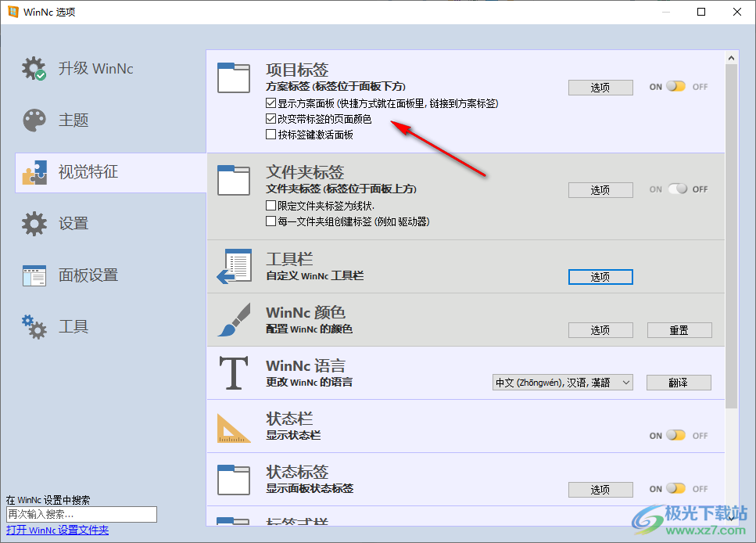The height and width of the screenshot is (543, 756).
Task: Click the 自定义 WinNc 工具栏 text
Action: click(315, 275)
